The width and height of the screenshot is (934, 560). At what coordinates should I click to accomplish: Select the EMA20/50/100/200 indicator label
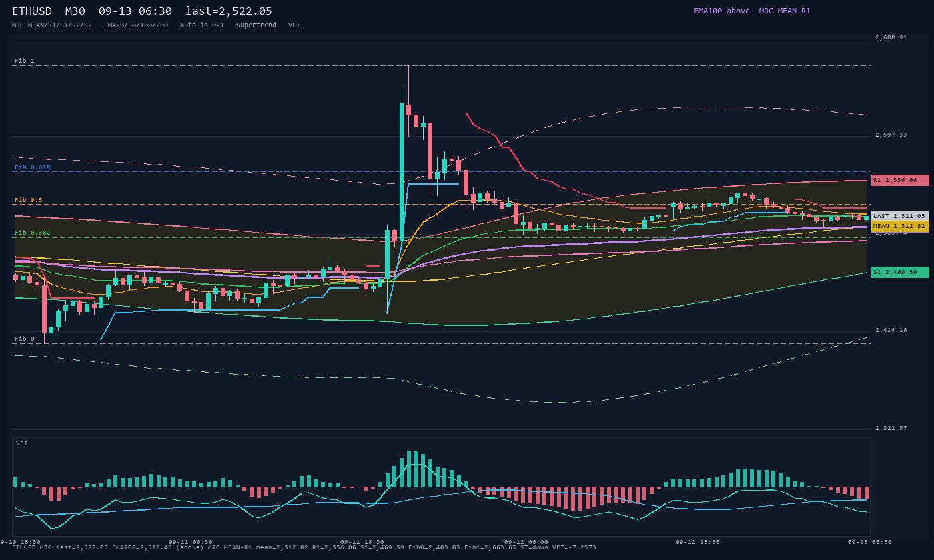136,25
